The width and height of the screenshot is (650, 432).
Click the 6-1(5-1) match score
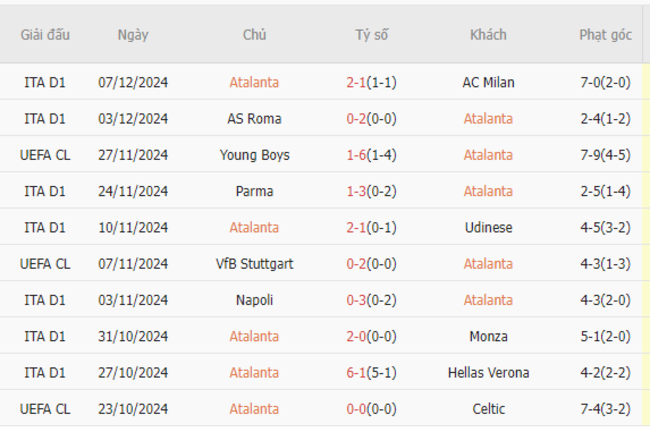point(371,373)
